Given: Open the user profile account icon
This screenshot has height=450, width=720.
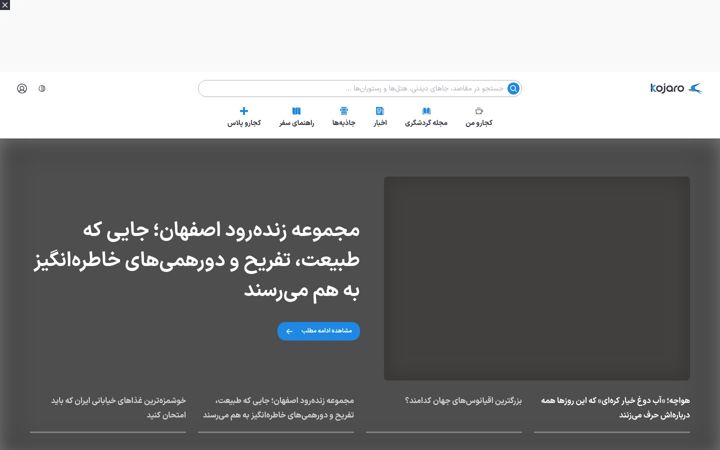Looking at the screenshot, I should 22,89.
